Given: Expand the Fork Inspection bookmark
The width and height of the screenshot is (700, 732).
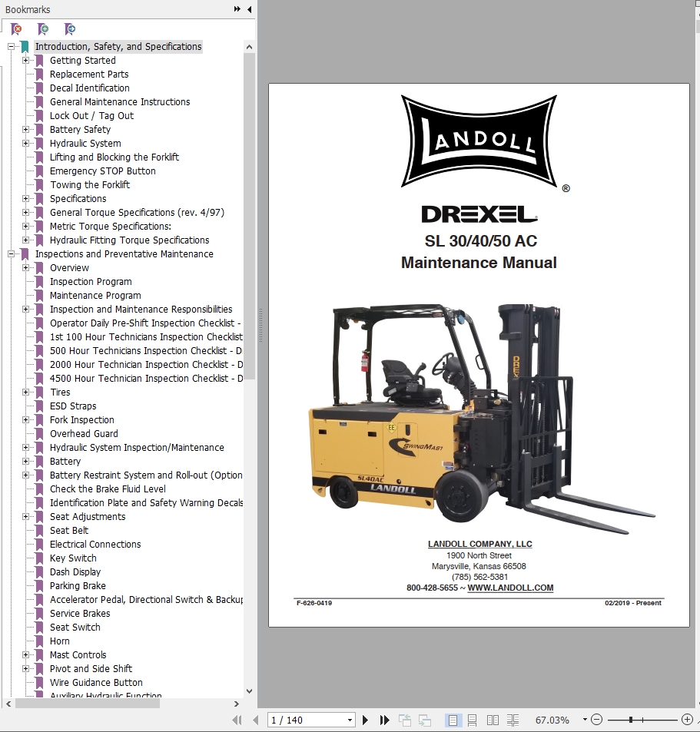Looking at the screenshot, I should click(x=25, y=419).
